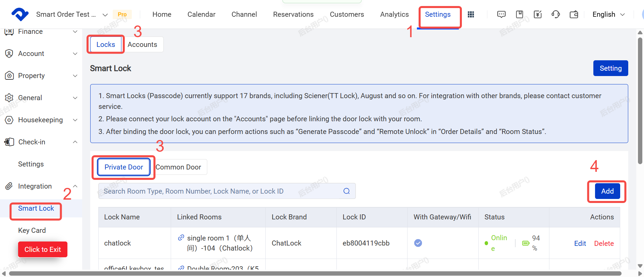Viewport: 644px width, 277px height.
Task: Expand the Finance menu chevron
Action: pos(75,31)
